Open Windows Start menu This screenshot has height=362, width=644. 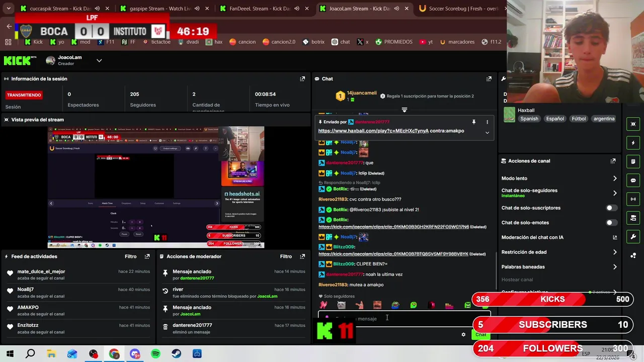[x=10, y=354]
